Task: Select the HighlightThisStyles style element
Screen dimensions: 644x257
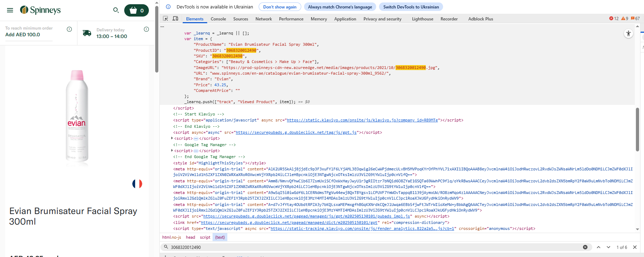Action: tap(219, 163)
